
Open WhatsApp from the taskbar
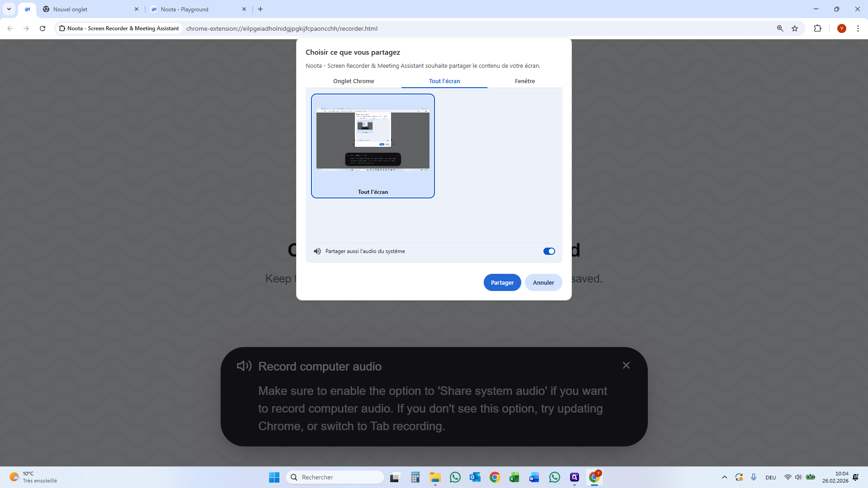(455, 477)
